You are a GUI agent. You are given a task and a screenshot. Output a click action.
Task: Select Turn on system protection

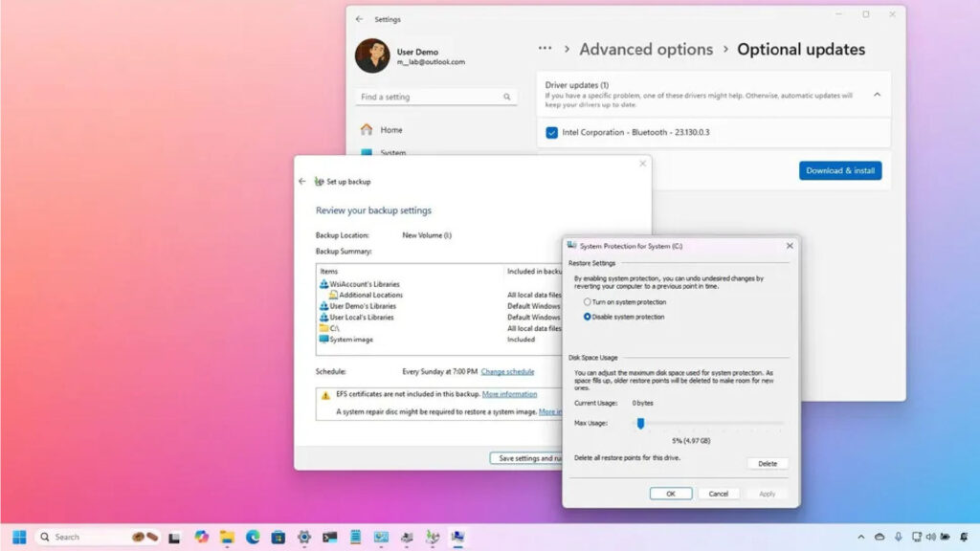588,302
